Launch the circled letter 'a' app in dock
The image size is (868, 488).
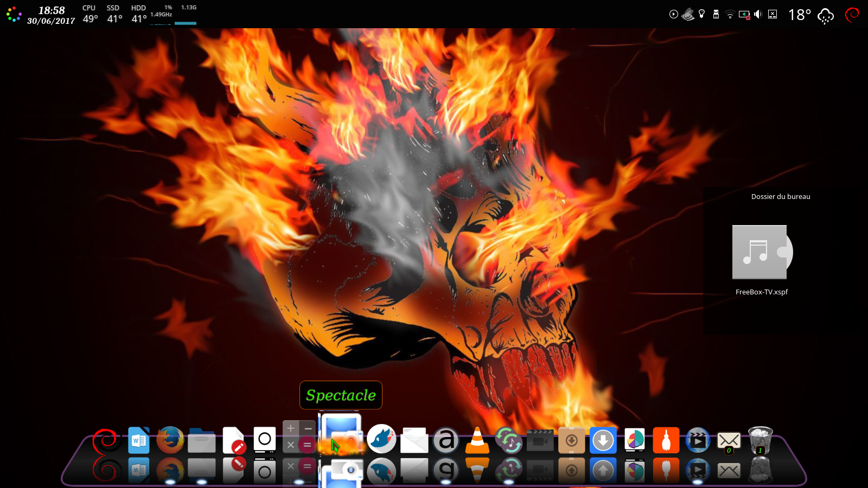click(x=446, y=440)
